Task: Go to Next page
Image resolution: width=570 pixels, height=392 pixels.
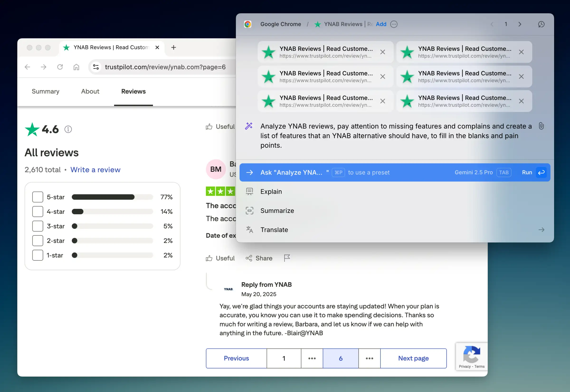Action: pyautogui.click(x=413, y=358)
